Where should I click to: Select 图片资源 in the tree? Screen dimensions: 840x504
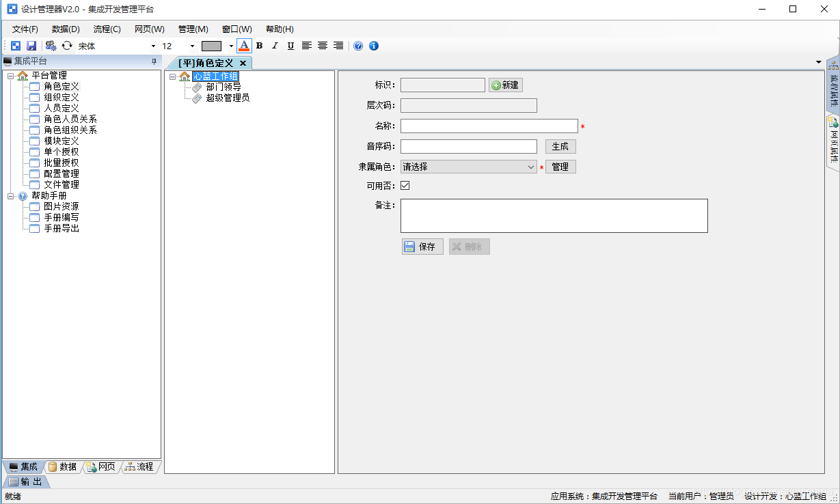click(62, 207)
